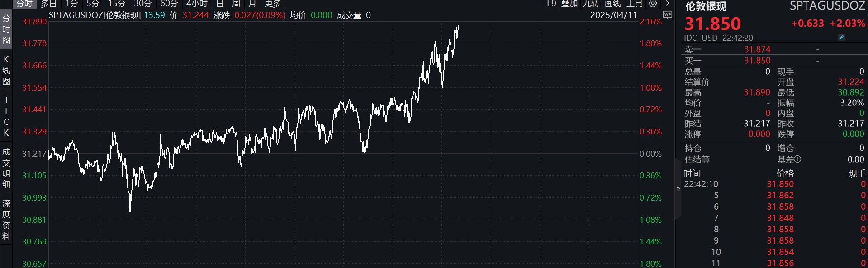Select the 4小时 timeframe tab
This screenshot has height=268, width=868.
[197, 4]
